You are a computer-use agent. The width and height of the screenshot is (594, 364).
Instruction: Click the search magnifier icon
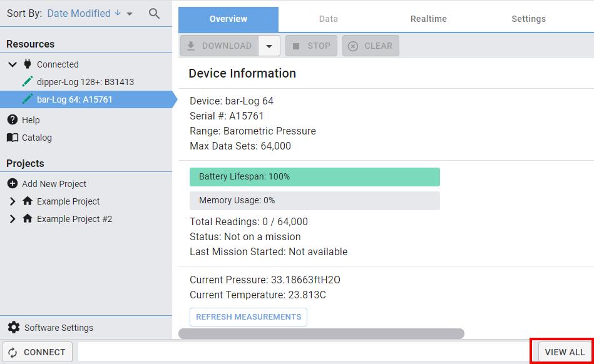pos(154,13)
